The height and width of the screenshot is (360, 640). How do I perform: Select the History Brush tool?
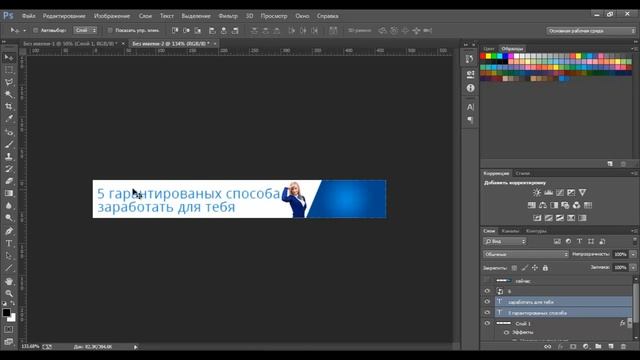coord(9,169)
